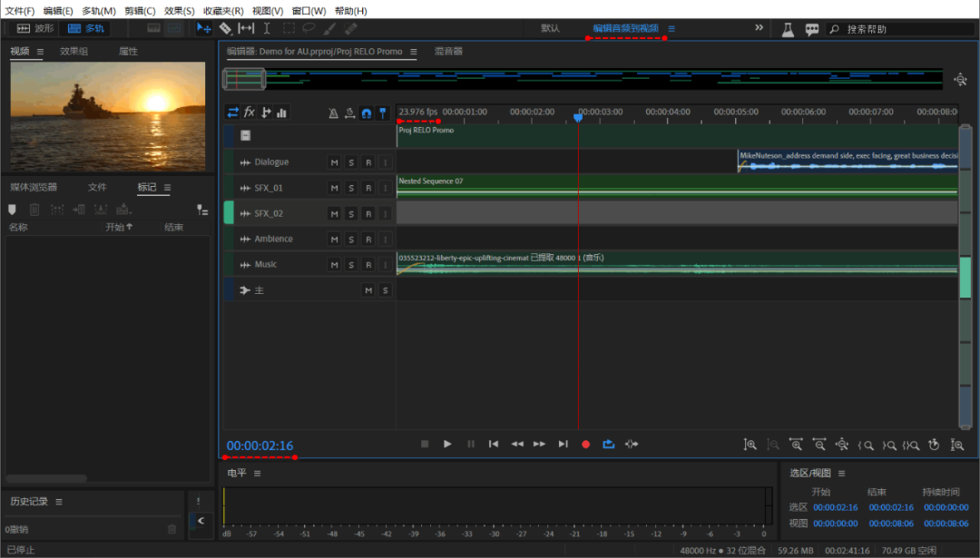Click the Play button
The width and height of the screenshot is (980, 558).
(x=447, y=444)
